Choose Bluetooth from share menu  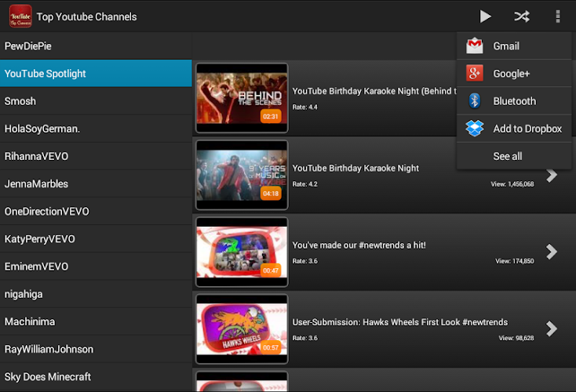tap(514, 101)
